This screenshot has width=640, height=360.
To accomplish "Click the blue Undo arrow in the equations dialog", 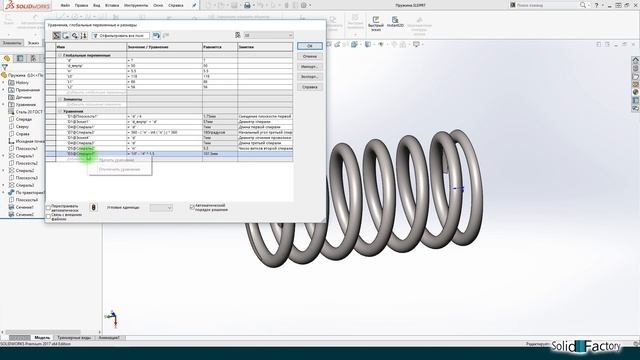I will (x=156, y=36).
